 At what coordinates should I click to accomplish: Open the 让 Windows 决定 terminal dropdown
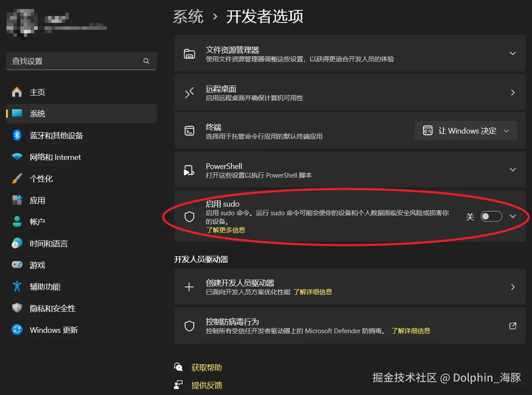pos(466,131)
